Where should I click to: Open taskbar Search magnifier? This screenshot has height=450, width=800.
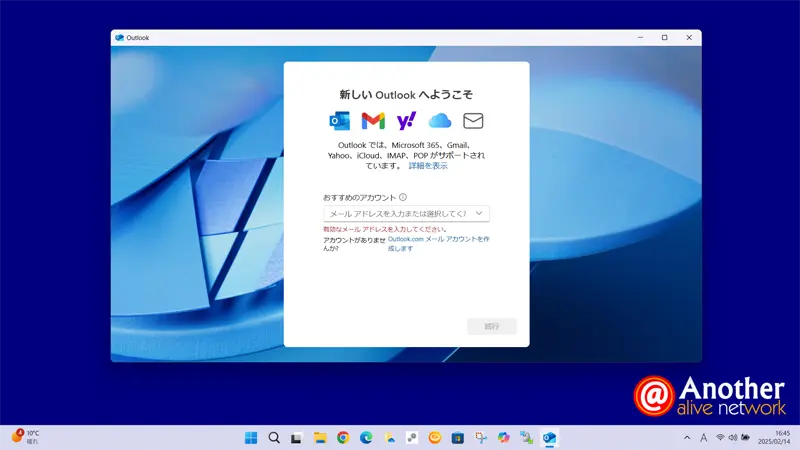coord(274,438)
